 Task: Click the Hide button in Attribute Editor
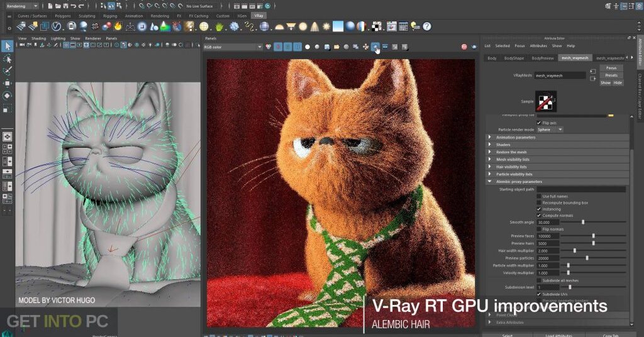[x=618, y=82]
